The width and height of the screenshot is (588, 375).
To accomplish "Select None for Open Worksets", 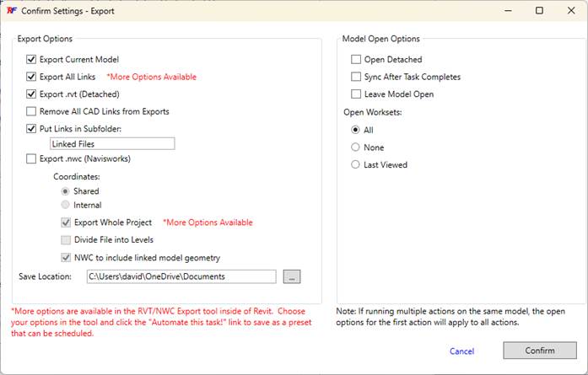I will coord(356,147).
